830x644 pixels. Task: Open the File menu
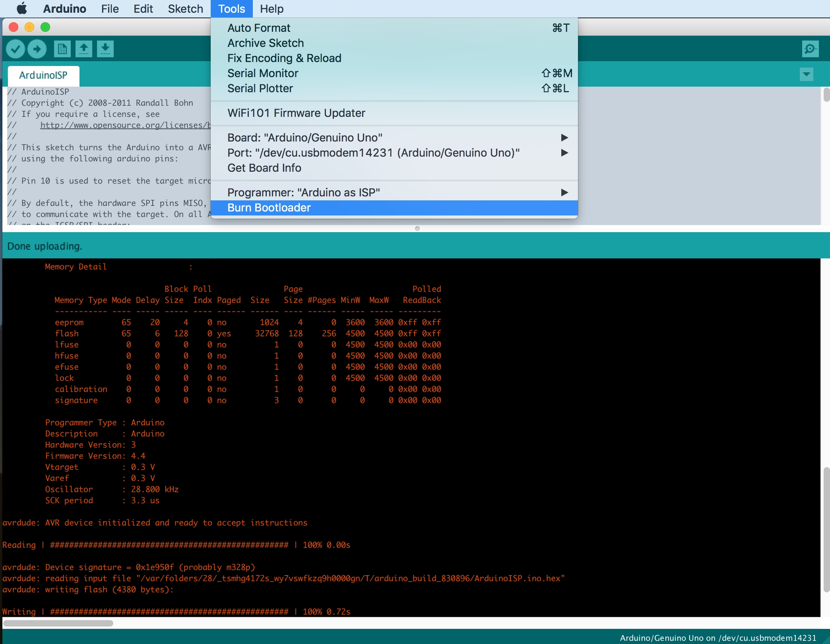(110, 9)
